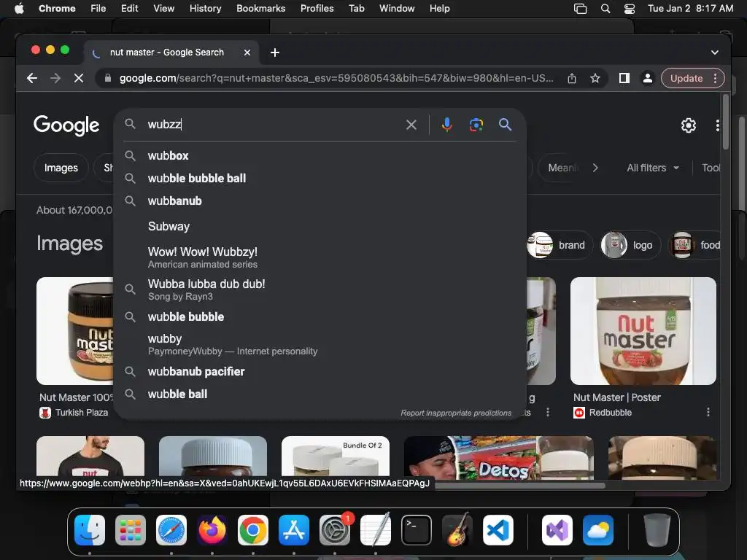Go back with the browser back arrow

[32, 78]
